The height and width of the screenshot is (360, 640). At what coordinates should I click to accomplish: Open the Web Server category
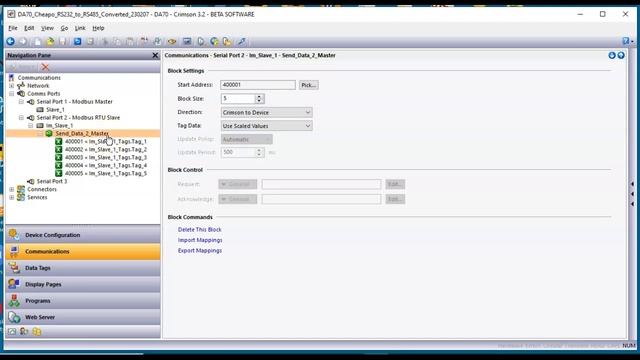click(83, 317)
